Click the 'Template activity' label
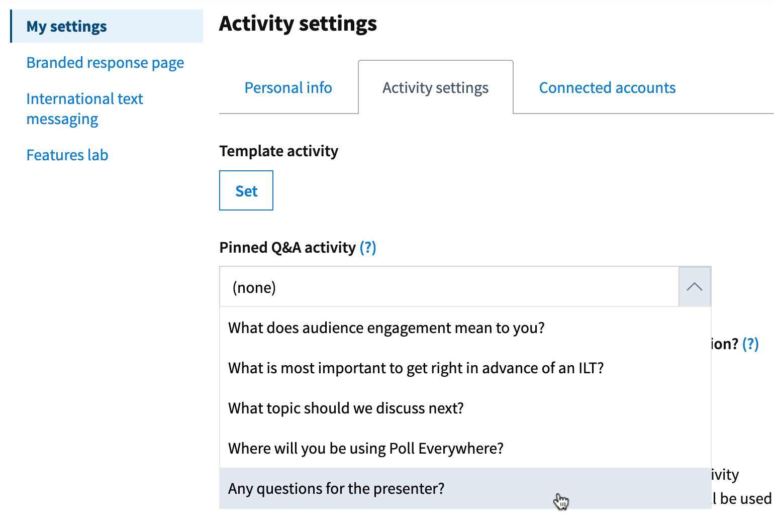 pos(279,151)
